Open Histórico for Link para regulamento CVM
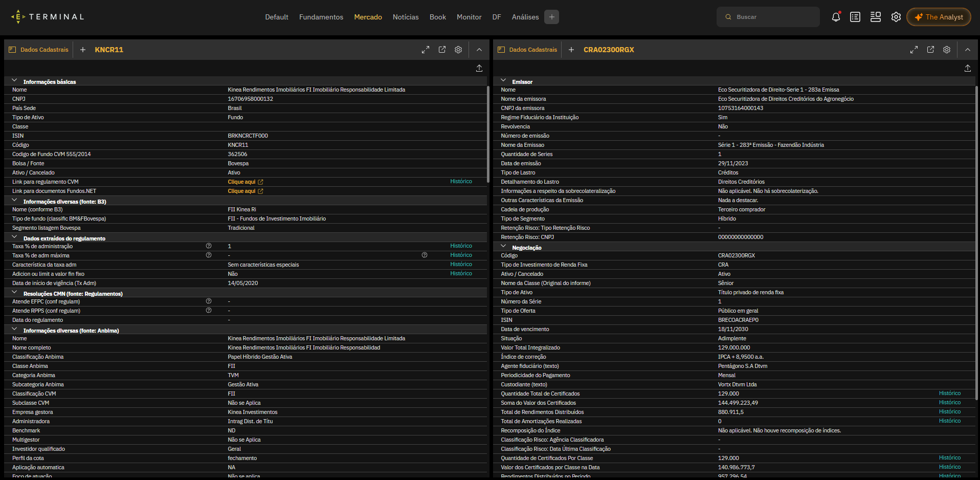 point(461,181)
